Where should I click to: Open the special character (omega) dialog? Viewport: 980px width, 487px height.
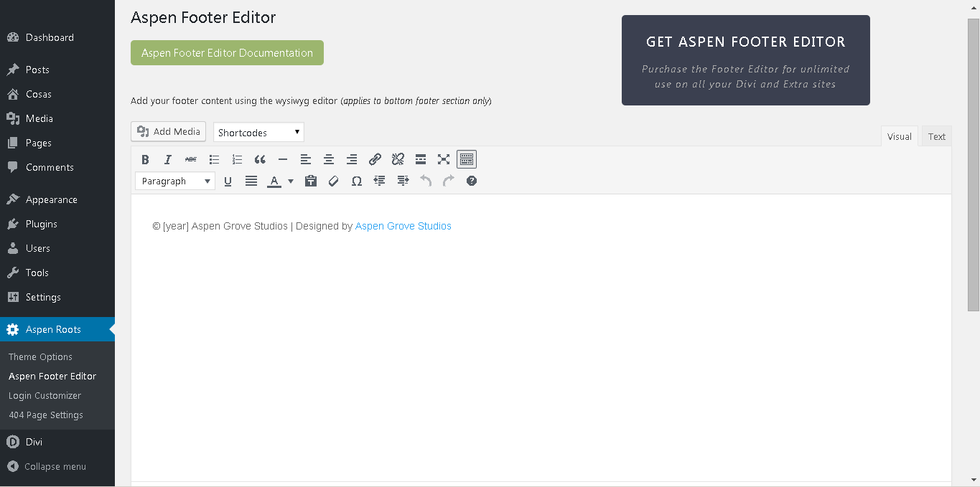coord(357,181)
